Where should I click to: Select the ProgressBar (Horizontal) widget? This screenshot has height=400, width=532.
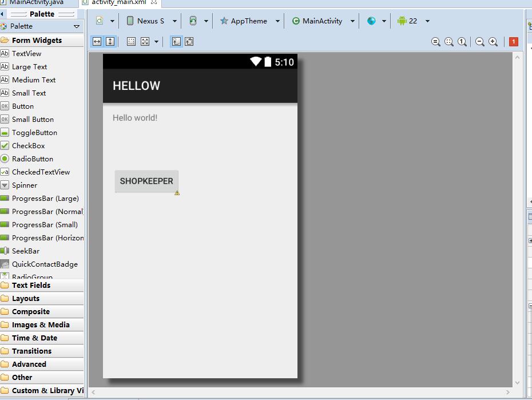click(x=42, y=238)
